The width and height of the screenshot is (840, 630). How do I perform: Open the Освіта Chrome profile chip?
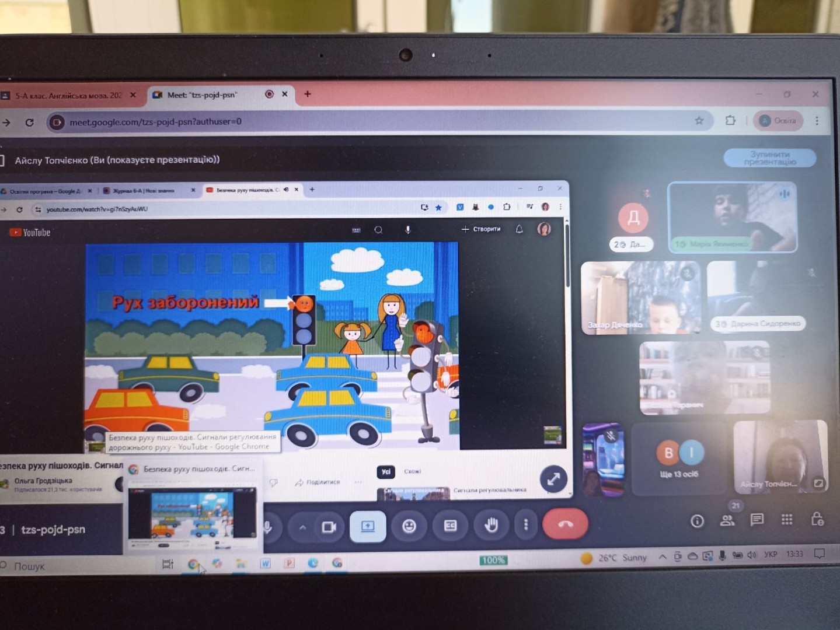pyautogui.click(x=778, y=121)
